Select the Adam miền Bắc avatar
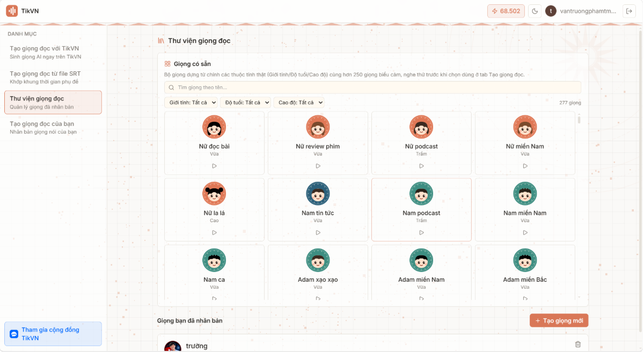The image size is (644, 352). click(x=525, y=260)
